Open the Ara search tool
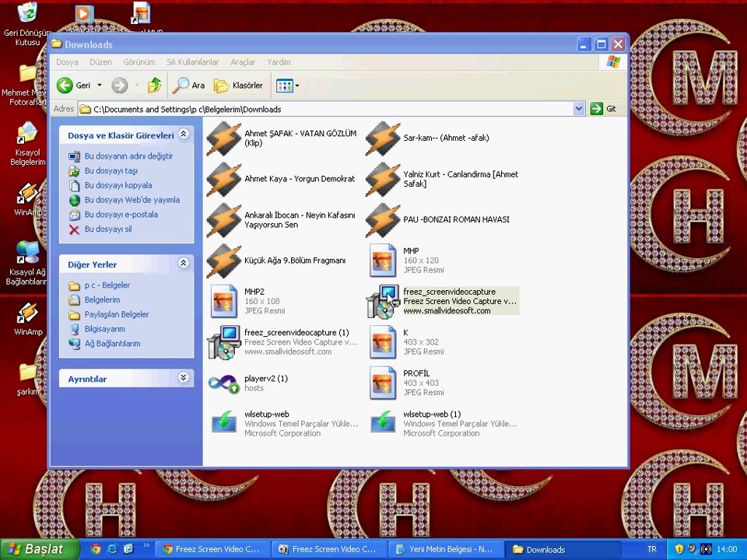 click(x=188, y=86)
